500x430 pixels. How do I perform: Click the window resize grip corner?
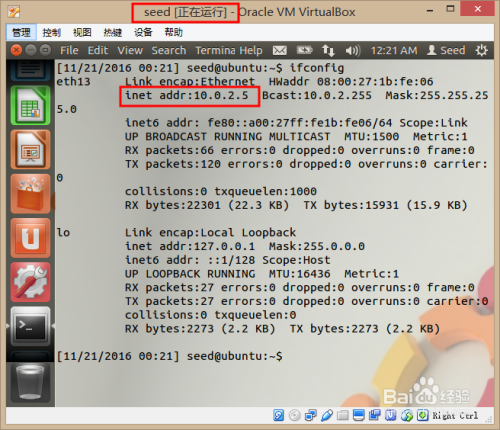tap(489, 420)
